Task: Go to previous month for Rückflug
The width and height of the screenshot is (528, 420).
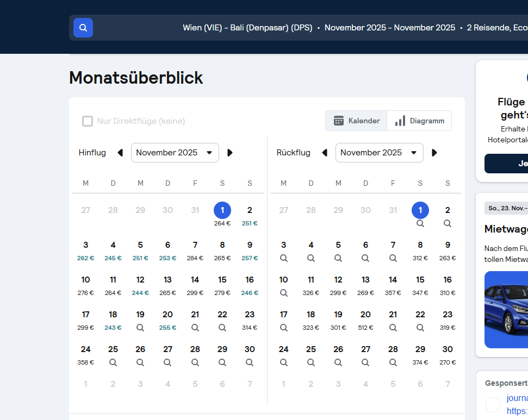Action: (325, 153)
